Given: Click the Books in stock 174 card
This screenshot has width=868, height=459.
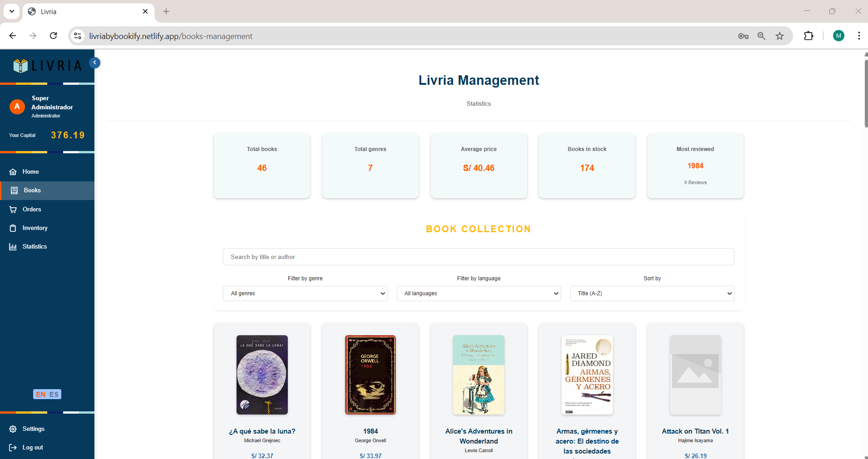Looking at the screenshot, I should pos(587,166).
